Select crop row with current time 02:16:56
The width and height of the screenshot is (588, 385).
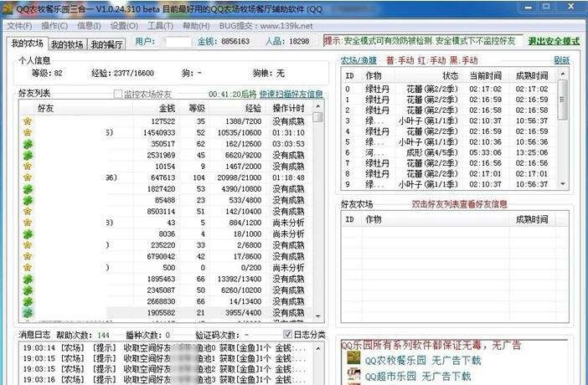[x=449, y=163]
